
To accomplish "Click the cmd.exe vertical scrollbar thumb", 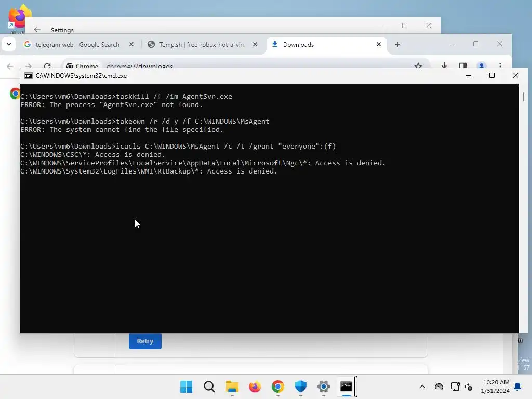I will [x=524, y=97].
